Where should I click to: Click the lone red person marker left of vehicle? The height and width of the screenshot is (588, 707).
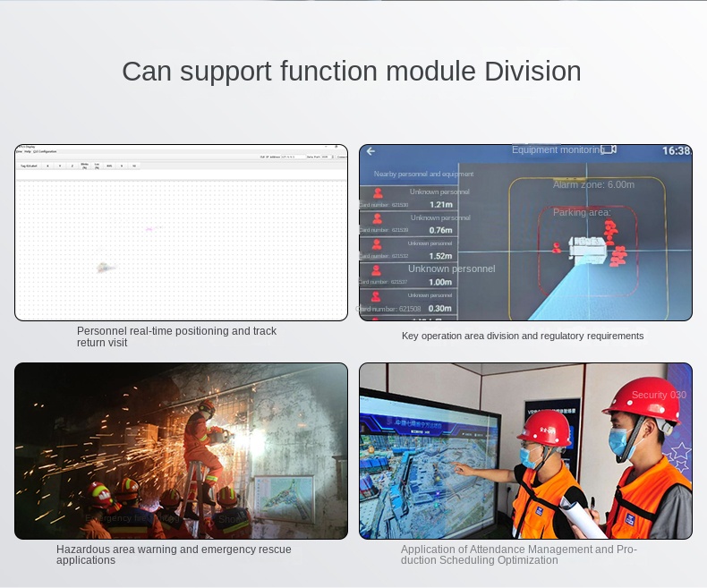558,248
